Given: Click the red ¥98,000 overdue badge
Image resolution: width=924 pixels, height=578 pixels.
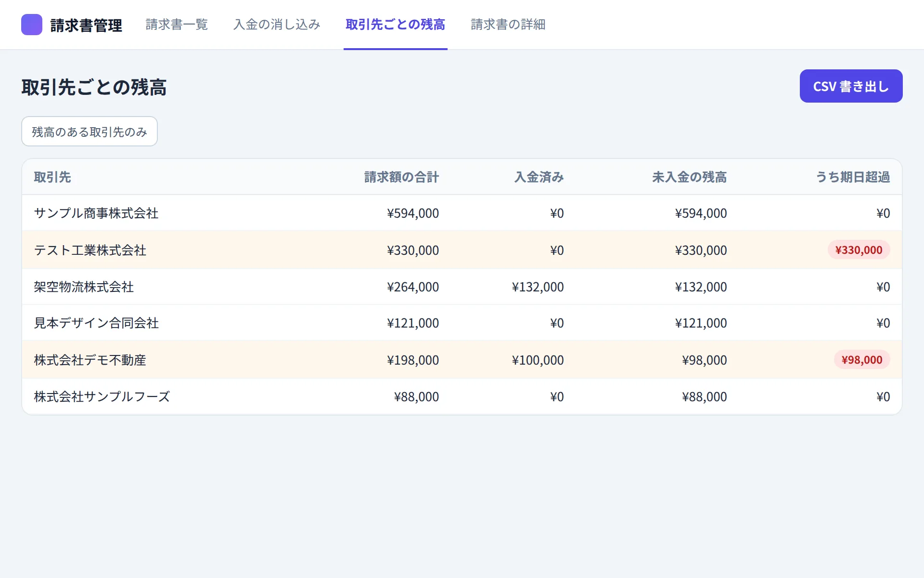Looking at the screenshot, I should 862,360.
